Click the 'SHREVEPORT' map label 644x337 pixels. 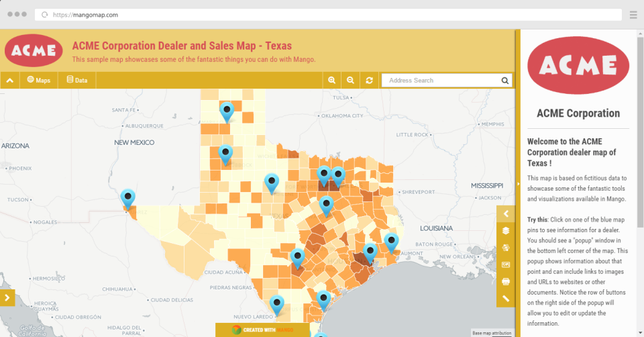click(x=418, y=192)
